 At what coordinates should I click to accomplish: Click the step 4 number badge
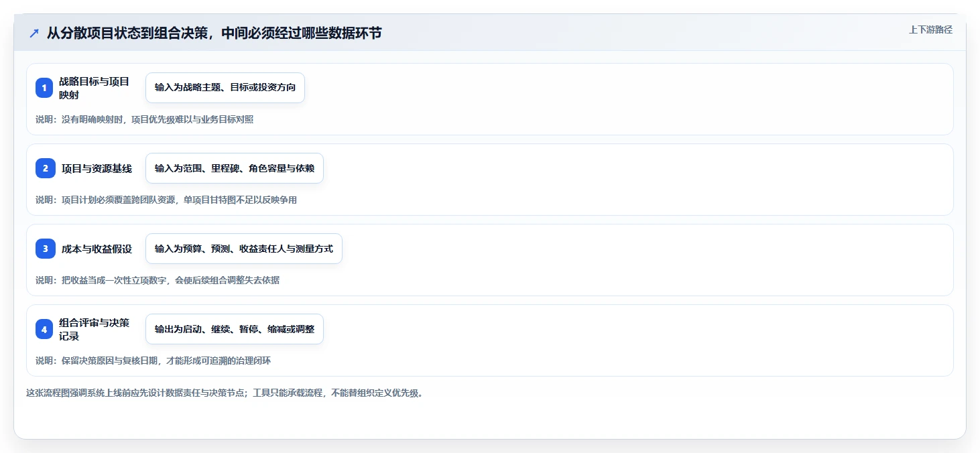pyautogui.click(x=44, y=329)
